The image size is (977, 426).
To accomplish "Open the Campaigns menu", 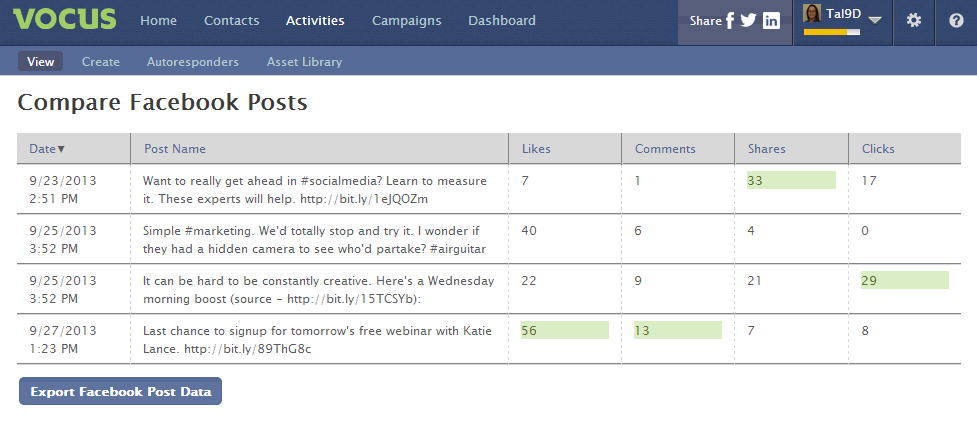I will (x=406, y=21).
